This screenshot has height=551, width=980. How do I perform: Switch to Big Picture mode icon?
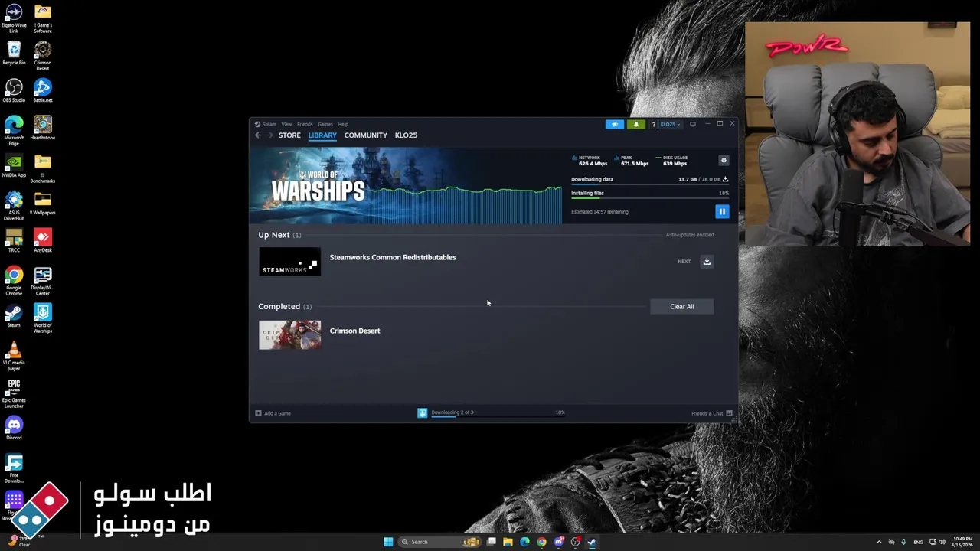click(x=693, y=124)
